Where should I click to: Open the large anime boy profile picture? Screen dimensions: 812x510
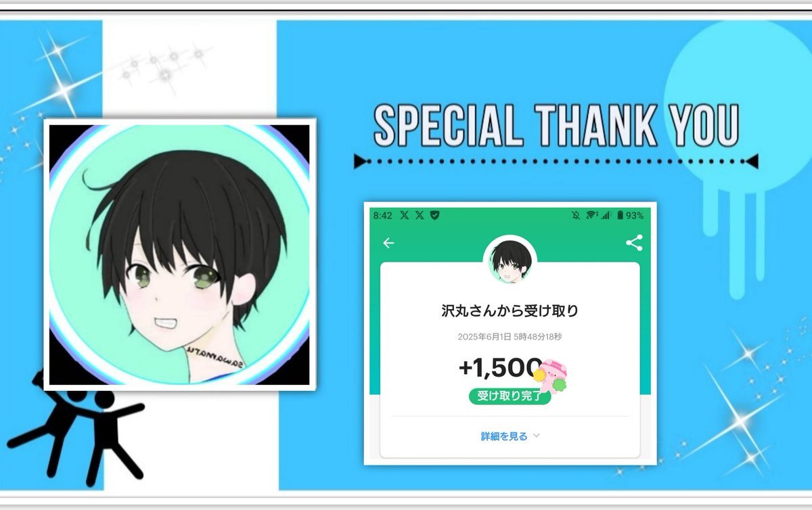click(179, 254)
